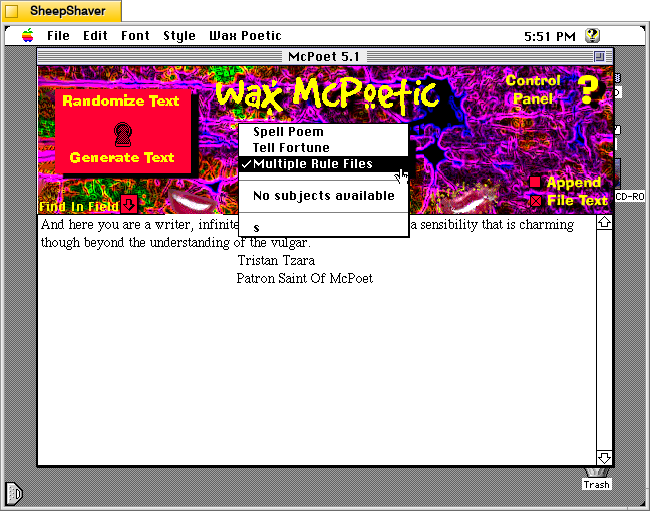Click the control strip tab icon
The width and height of the screenshot is (650, 511).
[x=14, y=494]
